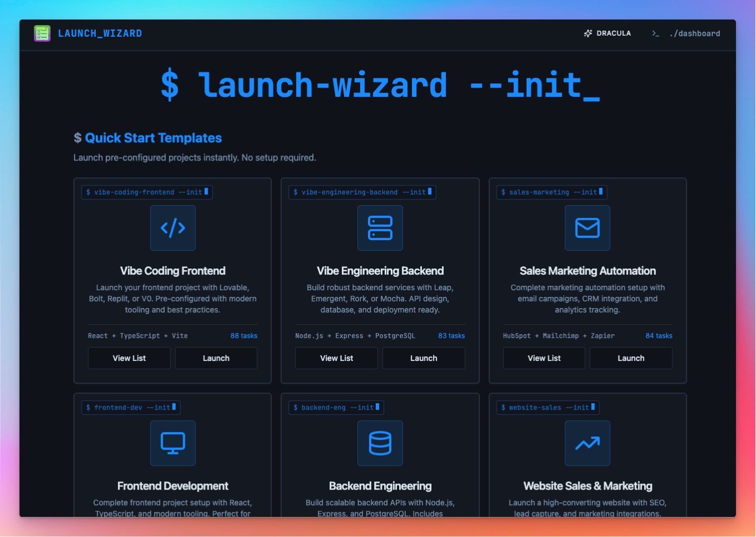The width and height of the screenshot is (756, 537).
Task: Launch the Vibe Coding Frontend template
Action: pyautogui.click(x=216, y=358)
